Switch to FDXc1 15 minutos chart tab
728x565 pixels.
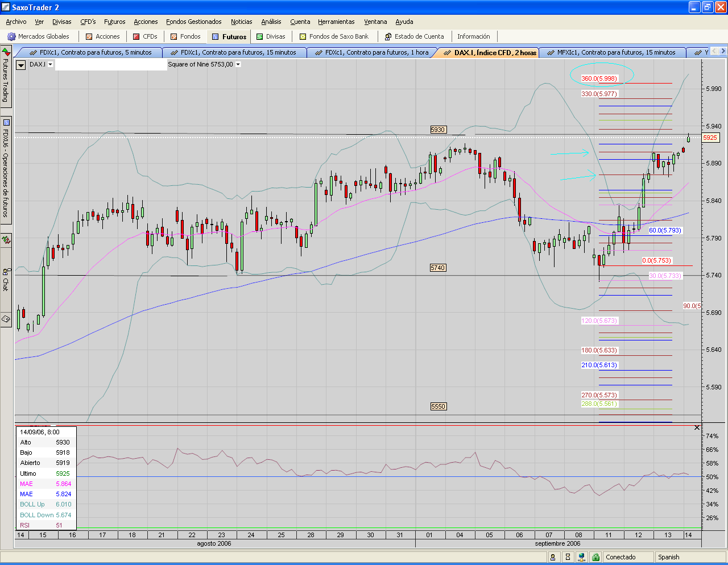point(234,52)
